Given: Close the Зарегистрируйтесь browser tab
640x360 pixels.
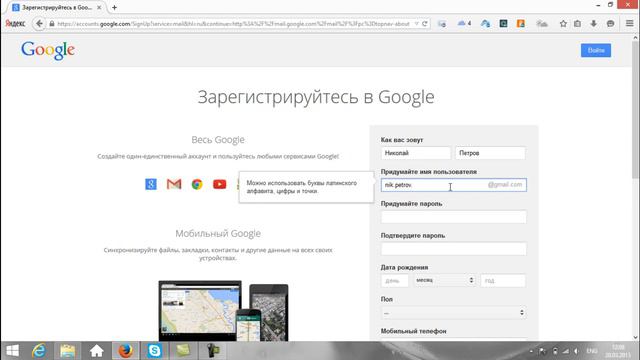Looking at the screenshot, I should click(99, 7).
